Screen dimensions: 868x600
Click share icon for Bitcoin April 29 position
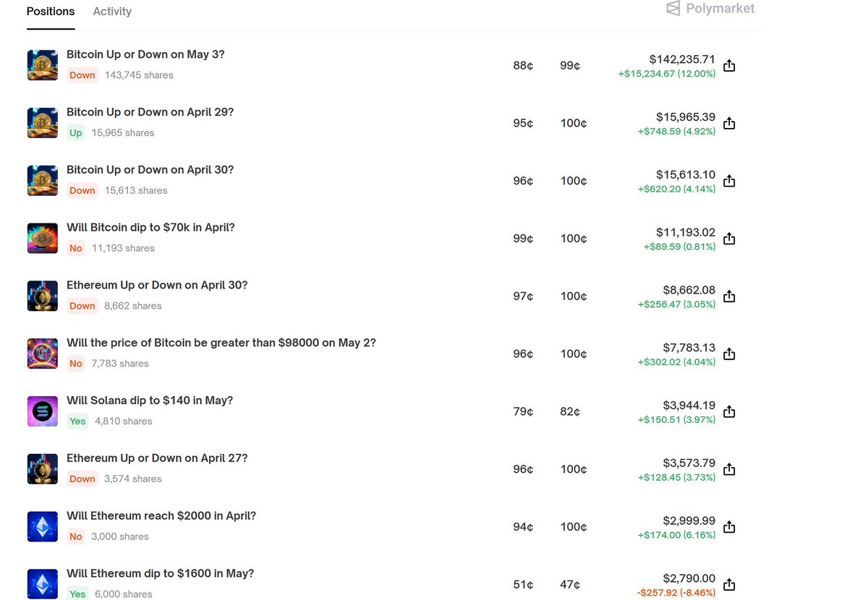click(x=729, y=124)
